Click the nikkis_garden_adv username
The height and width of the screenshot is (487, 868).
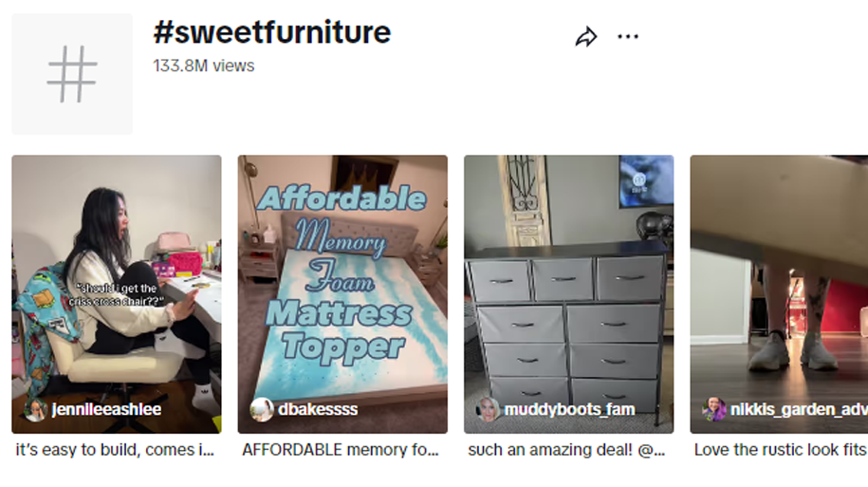pos(799,409)
